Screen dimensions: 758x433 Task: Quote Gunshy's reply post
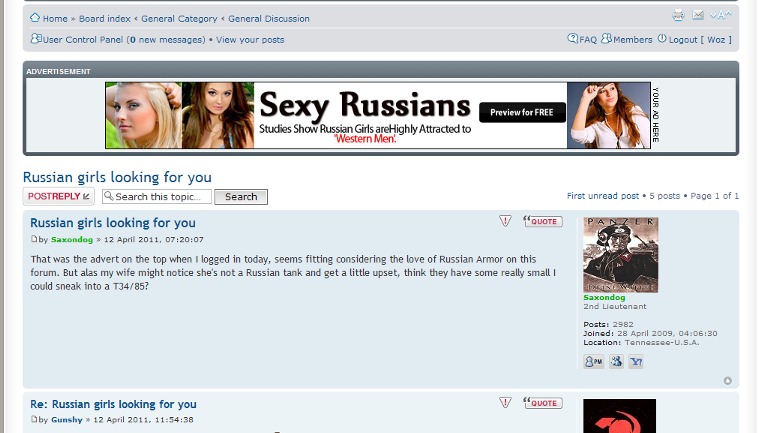coord(542,403)
